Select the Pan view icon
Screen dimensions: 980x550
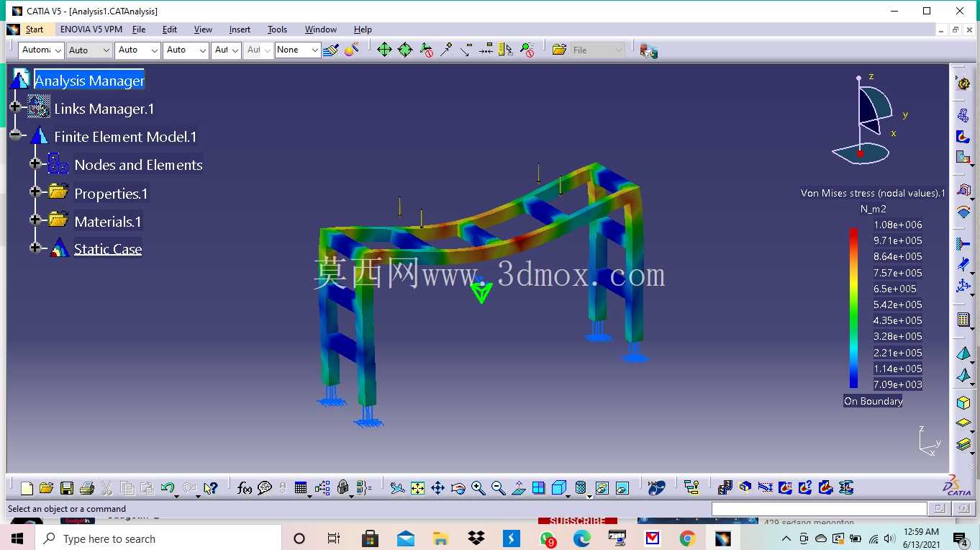tap(437, 488)
